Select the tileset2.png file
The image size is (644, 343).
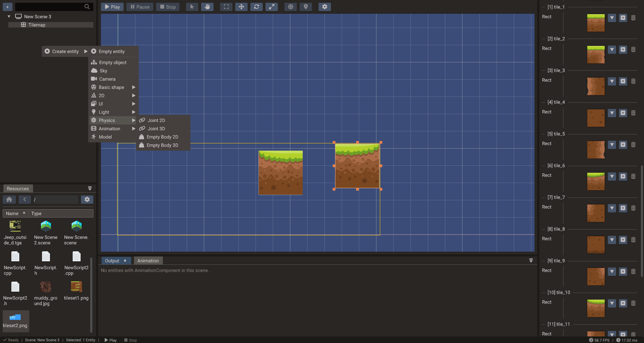pos(15,321)
